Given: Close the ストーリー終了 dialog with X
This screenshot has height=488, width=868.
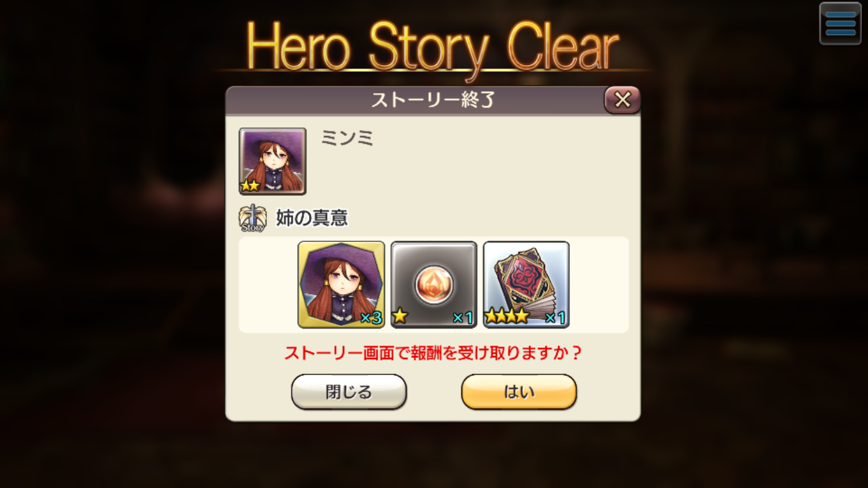Looking at the screenshot, I should coord(623,100).
